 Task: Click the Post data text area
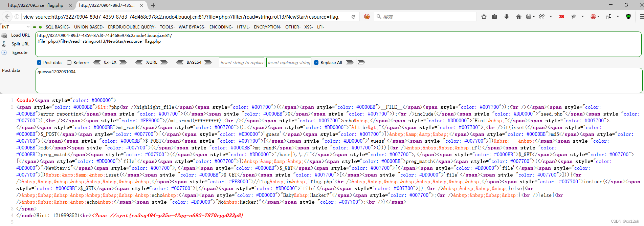point(339,80)
